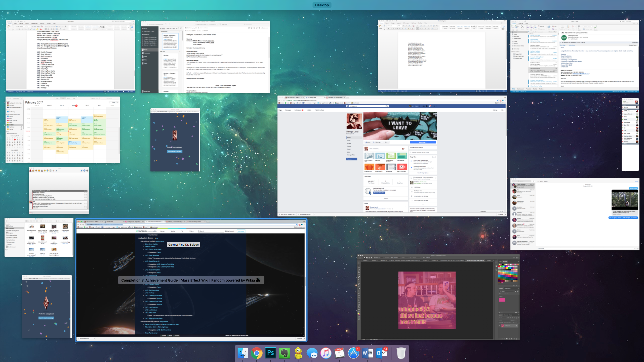This screenshot has width=644, height=362.
Task: Toggle Class Tutoring calendar checkbox
Action: [8, 120]
